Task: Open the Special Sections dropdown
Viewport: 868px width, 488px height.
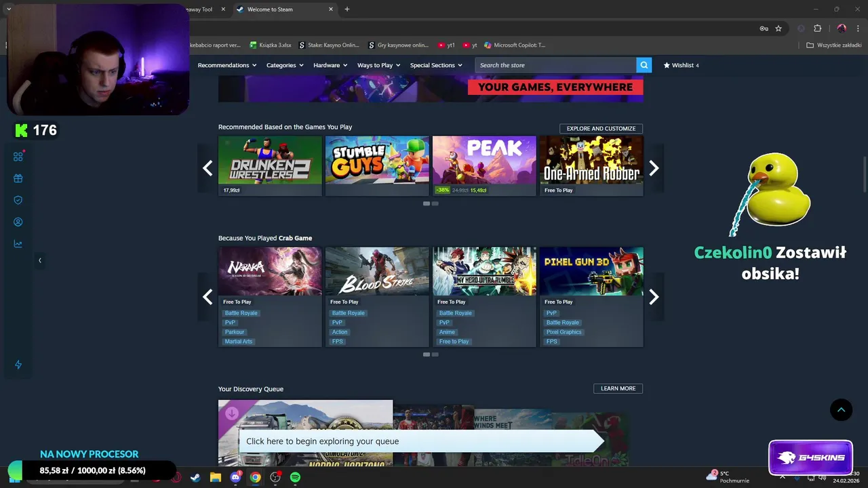Action: tap(436, 65)
